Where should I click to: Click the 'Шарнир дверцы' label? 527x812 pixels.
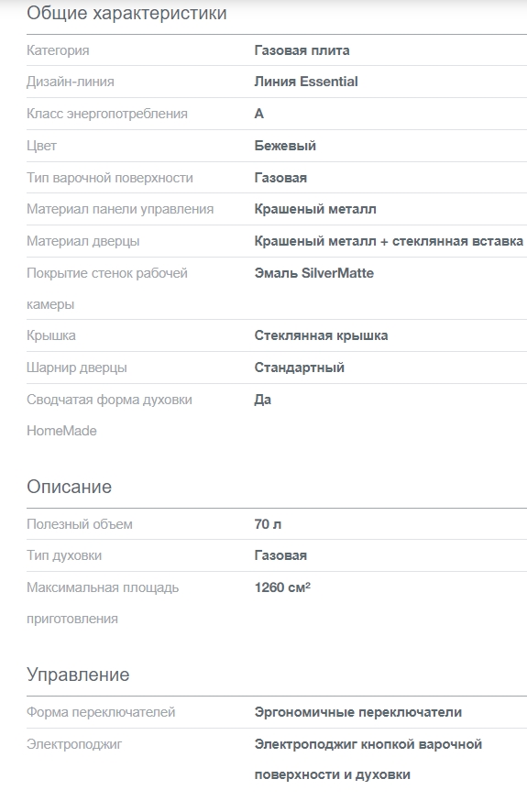click(x=77, y=368)
